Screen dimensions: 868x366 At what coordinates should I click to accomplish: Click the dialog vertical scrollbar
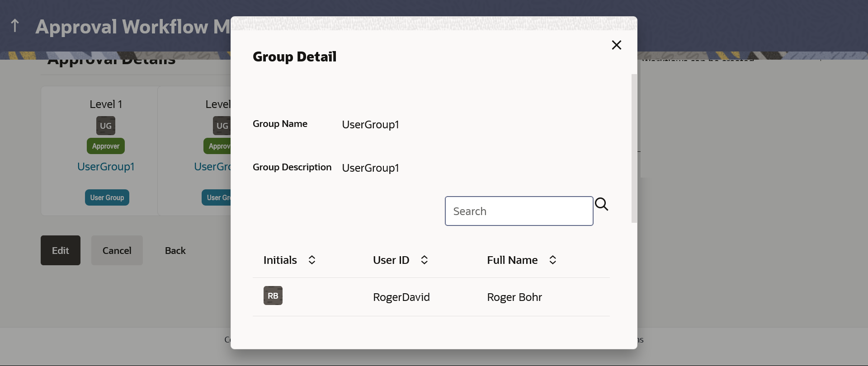pos(634,149)
